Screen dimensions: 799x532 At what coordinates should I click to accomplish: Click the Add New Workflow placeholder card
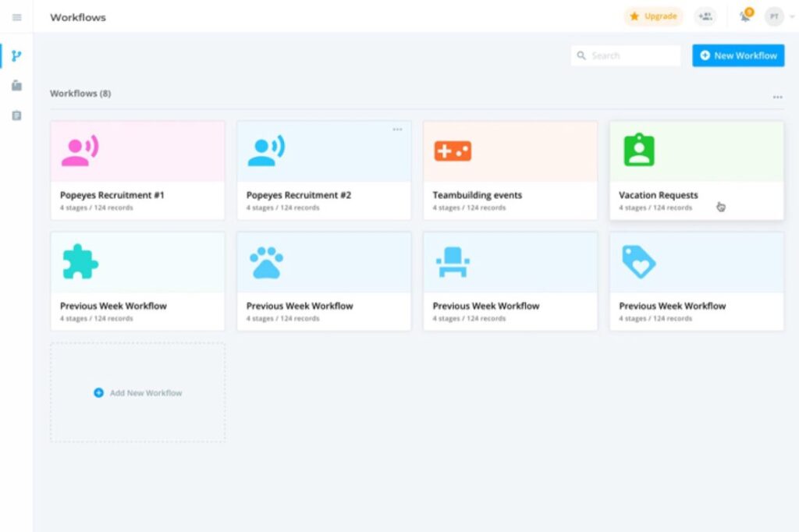(137, 392)
